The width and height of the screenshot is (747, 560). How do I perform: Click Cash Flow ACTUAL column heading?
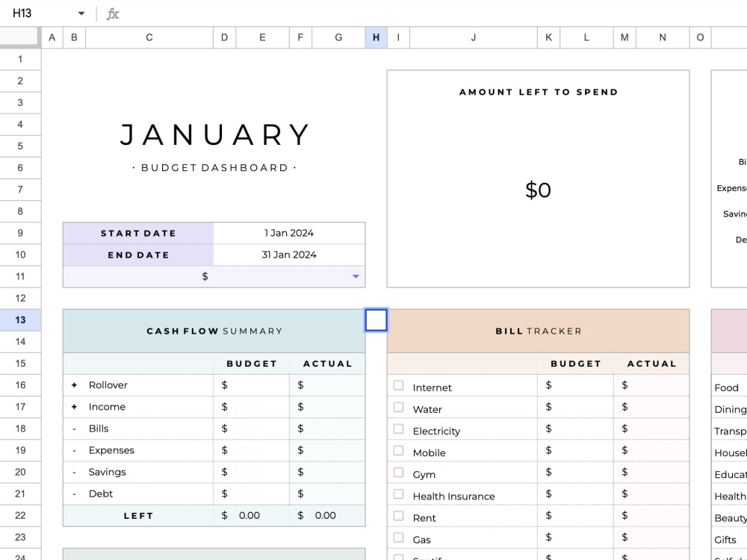click(x=328, y=364)
